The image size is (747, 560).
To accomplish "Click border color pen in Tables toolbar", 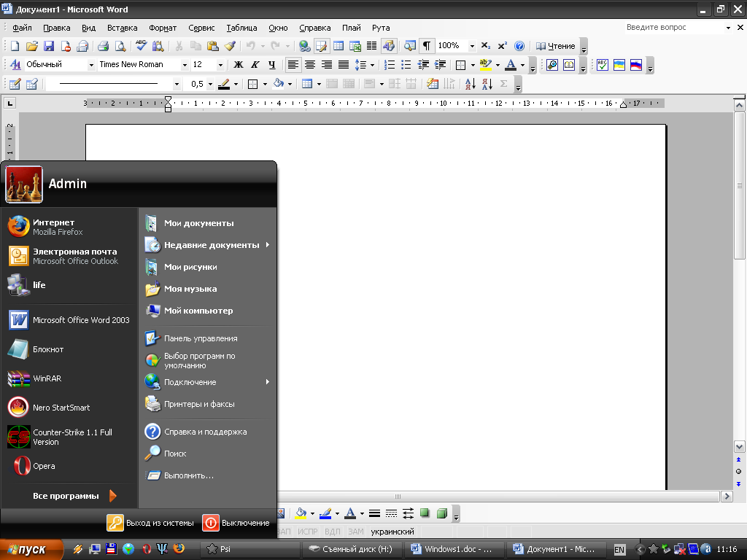I will click(224, 85).
